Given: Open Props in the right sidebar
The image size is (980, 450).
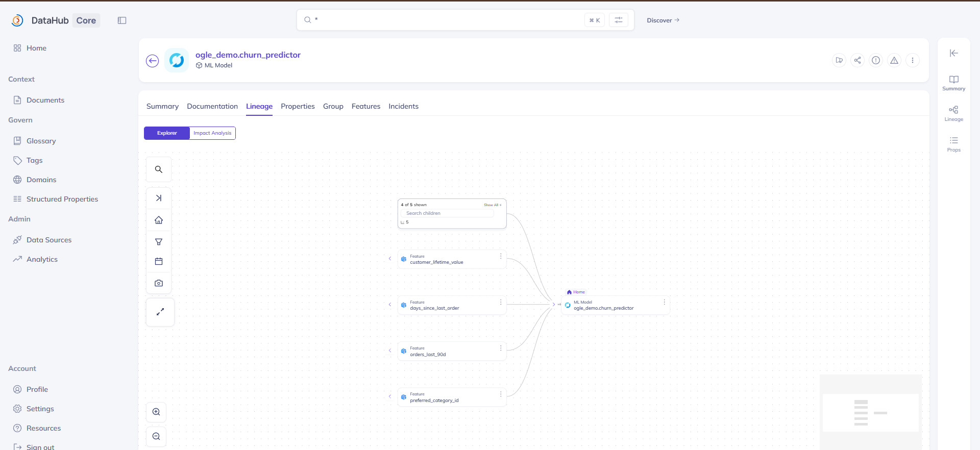Looking at the screenshot, I should (x=954, y=144).
